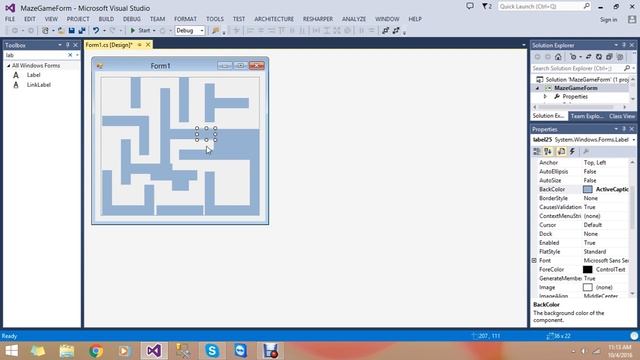The image size is (640, 360).
Task: Click the Pending Changes Filter icon
Action: (x=573, y=57)
